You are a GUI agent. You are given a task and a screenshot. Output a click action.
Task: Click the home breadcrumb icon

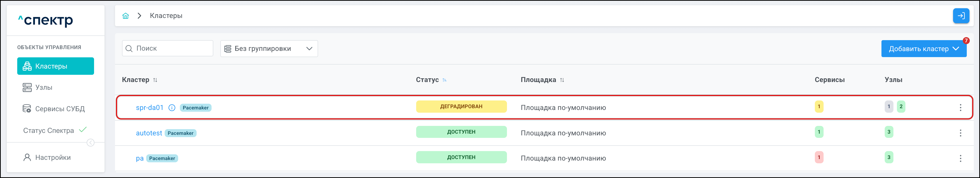point(125,16)
